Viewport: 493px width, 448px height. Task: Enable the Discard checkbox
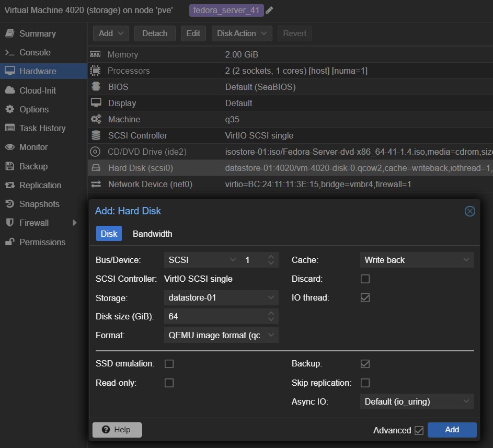click(365, 279)
